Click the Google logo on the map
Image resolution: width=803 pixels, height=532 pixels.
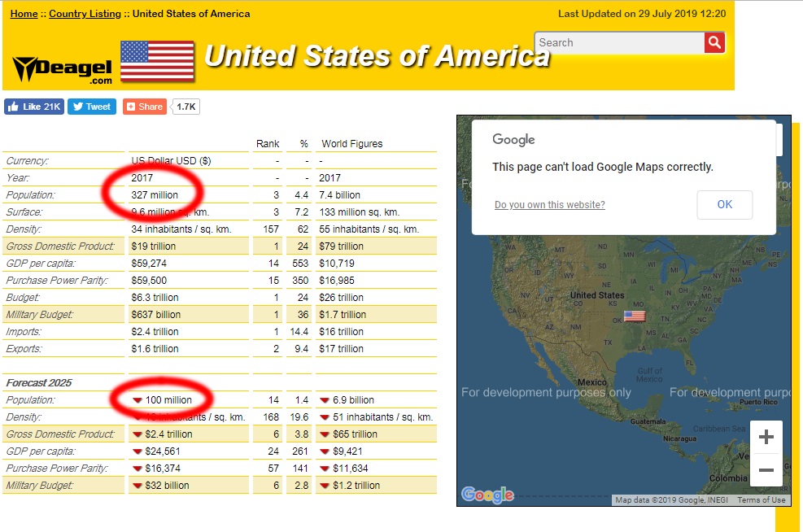click(487, 495)
